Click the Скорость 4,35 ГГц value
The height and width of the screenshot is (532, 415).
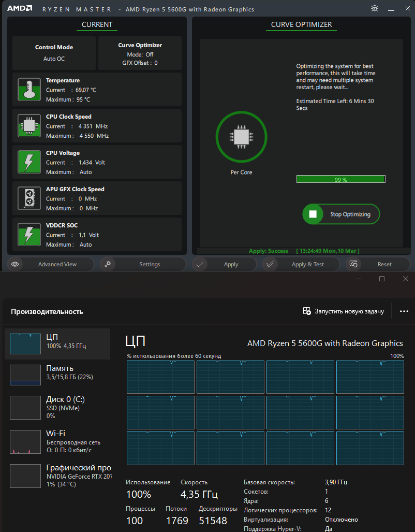tap(199, 494)
